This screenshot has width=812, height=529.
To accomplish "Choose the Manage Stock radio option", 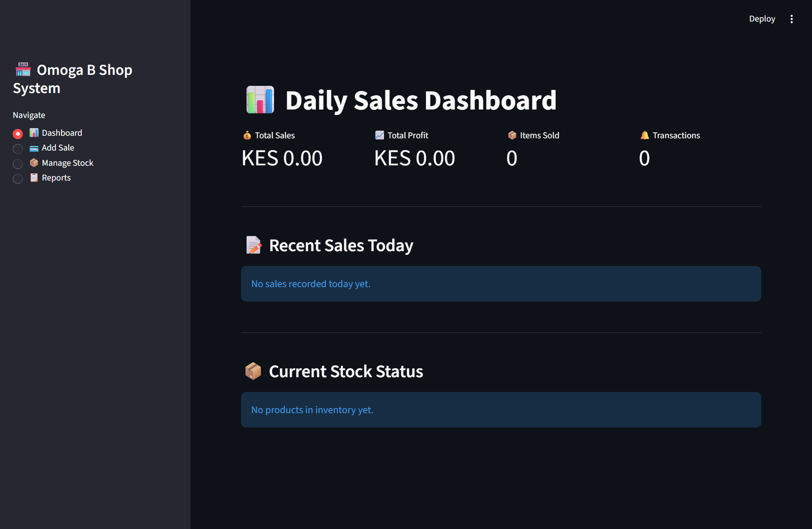I will click(18, 164).
